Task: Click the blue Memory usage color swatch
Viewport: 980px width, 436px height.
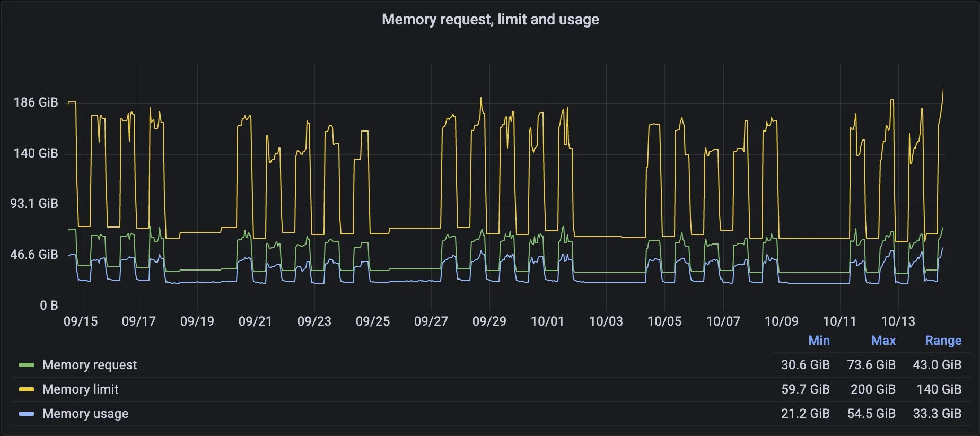Action: click(x=27, y=414)
